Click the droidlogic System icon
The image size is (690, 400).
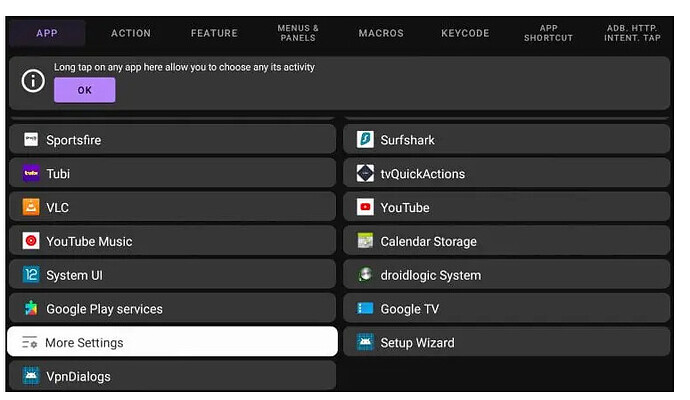pyautogui.click(x=365, y=275)
